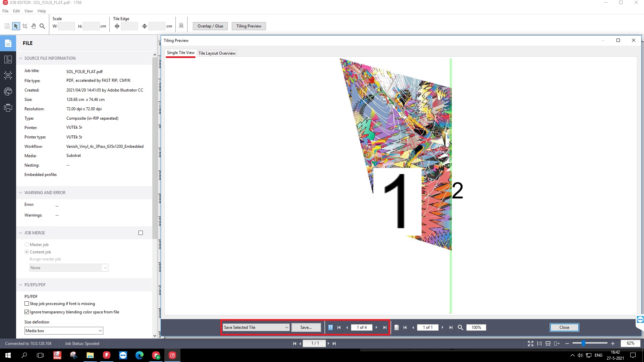Click the main zoom slider handle
Image resolution: width=644 pixels, height=362 pixels.
[584, 344]
